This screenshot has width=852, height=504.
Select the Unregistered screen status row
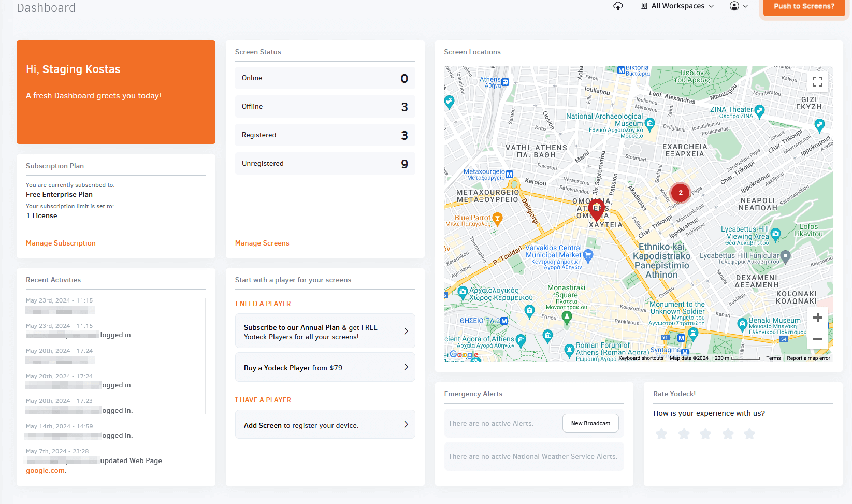click(325, 163)
